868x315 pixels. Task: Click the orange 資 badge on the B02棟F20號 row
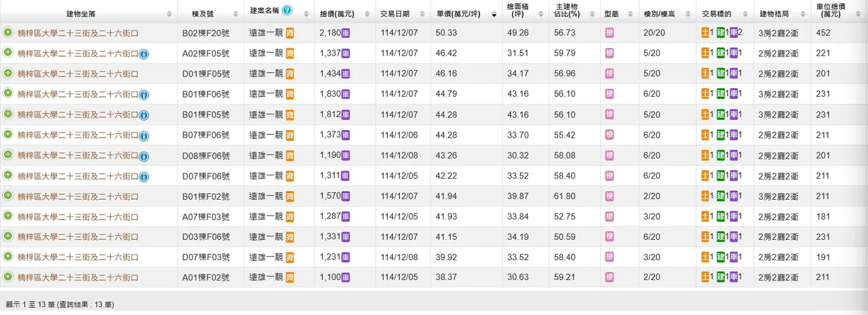(290, 33)
